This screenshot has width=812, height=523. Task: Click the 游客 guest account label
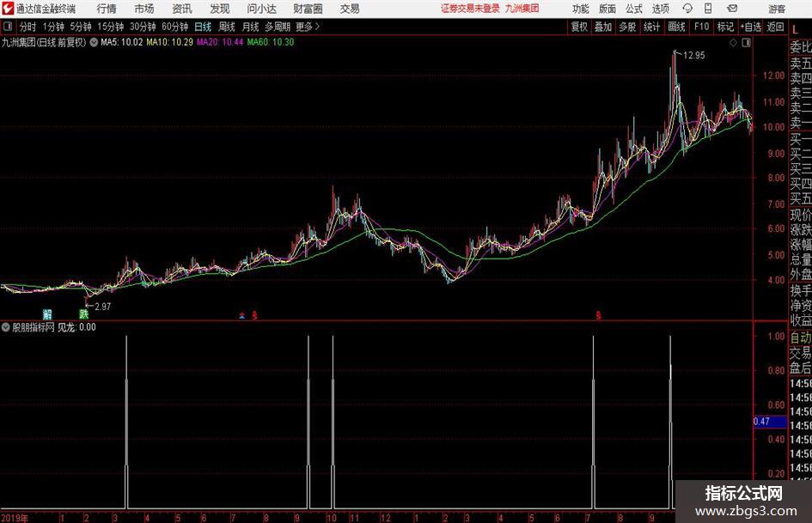coord(777,9)
